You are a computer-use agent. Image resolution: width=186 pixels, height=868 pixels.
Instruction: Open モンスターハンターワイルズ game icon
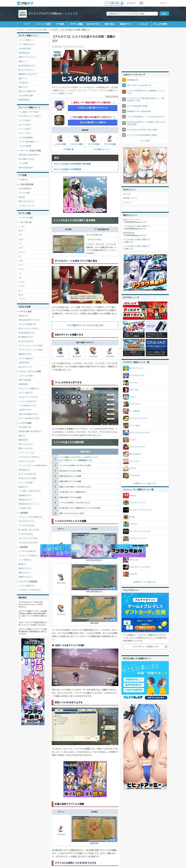(x=126, y=510)
